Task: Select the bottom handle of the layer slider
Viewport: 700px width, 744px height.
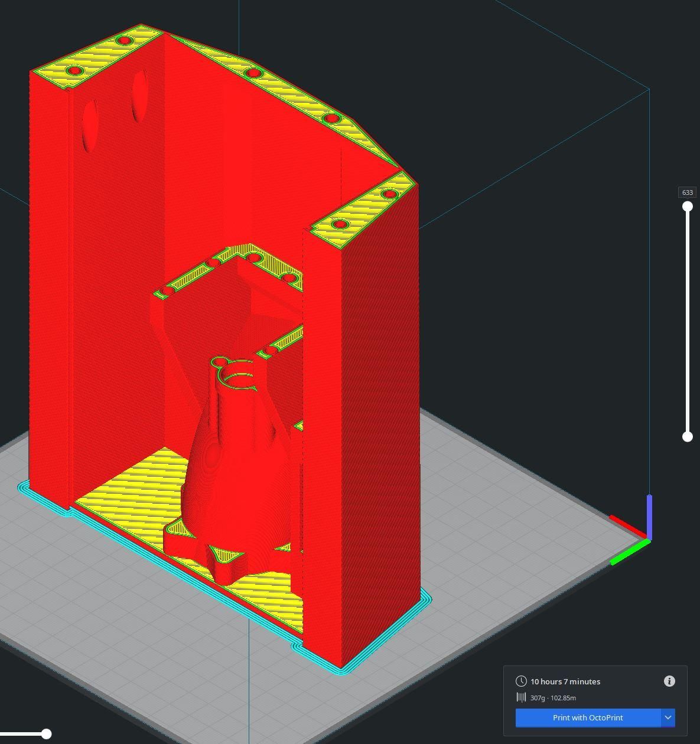Action: (x=688, y=436)
